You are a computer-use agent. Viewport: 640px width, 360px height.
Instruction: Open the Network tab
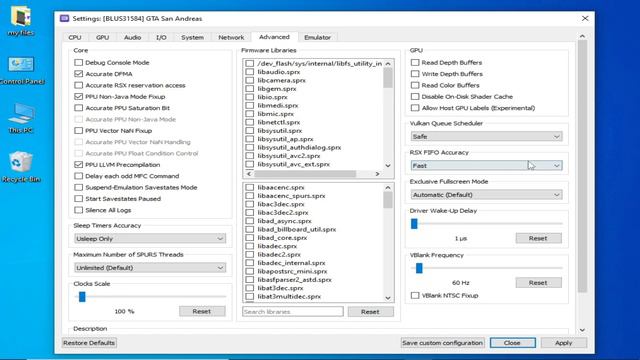click(231, 37)
